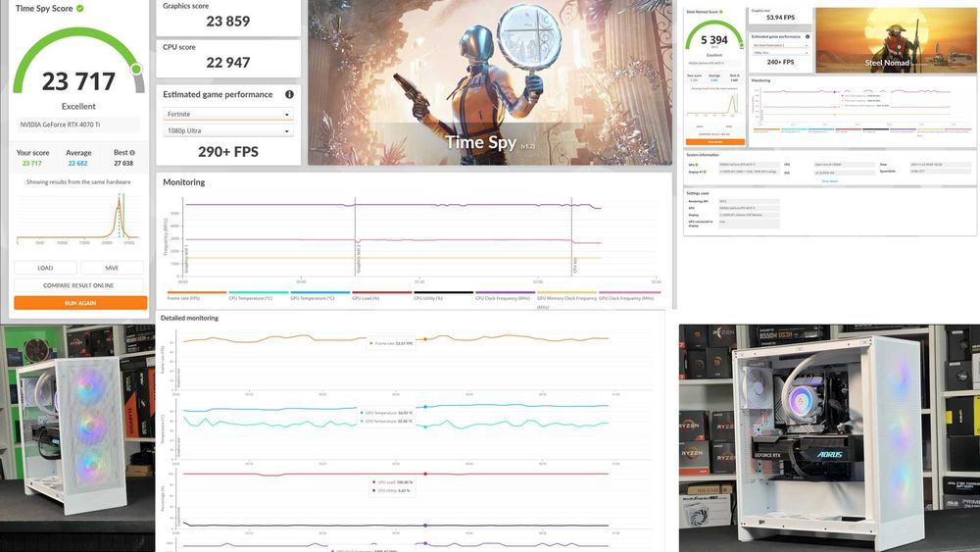The height and width of the screenshot is (552, 980).
Task: Click the CPU test marker in Monitoring chart
Action: click(x=574, y=265)
